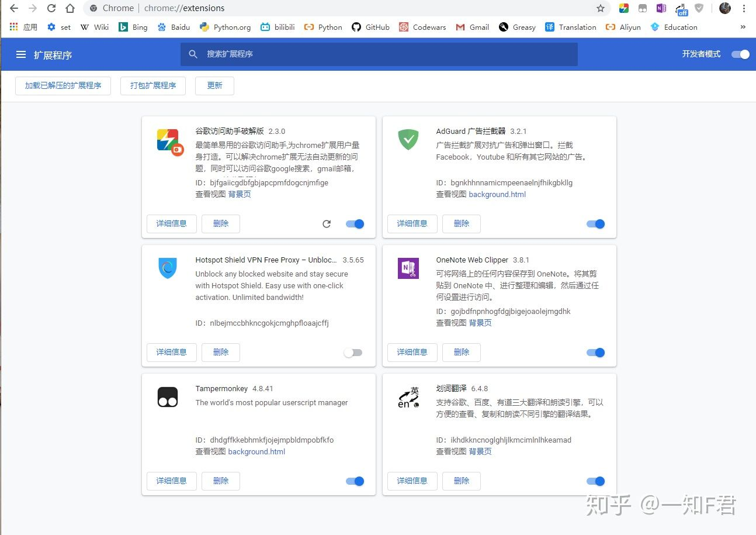Open the Wiki bookmark
The image size is (756, 535).
[94, 27]
